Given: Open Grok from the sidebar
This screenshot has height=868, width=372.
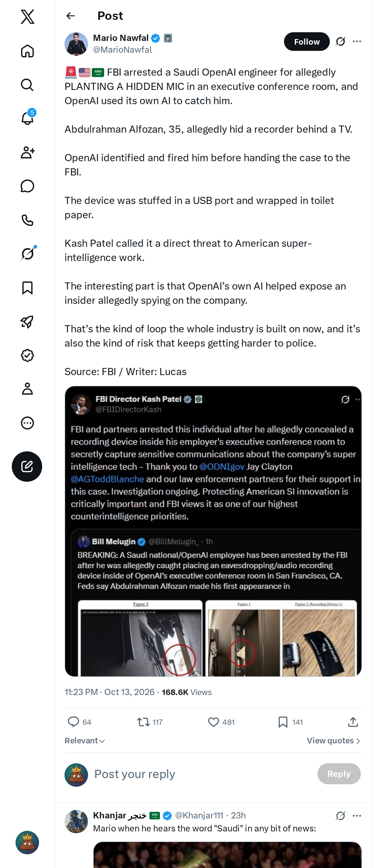Looking at the screenshot, I should (27, 254).
